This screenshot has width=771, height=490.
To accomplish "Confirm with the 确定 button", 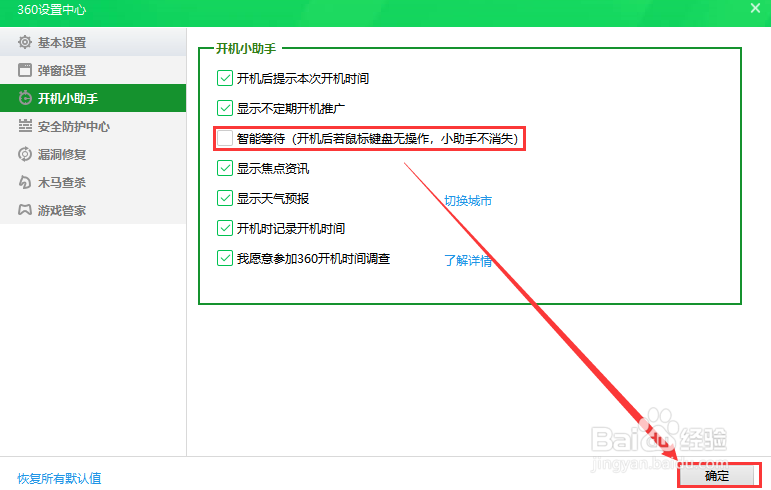I will pos(717,476).
